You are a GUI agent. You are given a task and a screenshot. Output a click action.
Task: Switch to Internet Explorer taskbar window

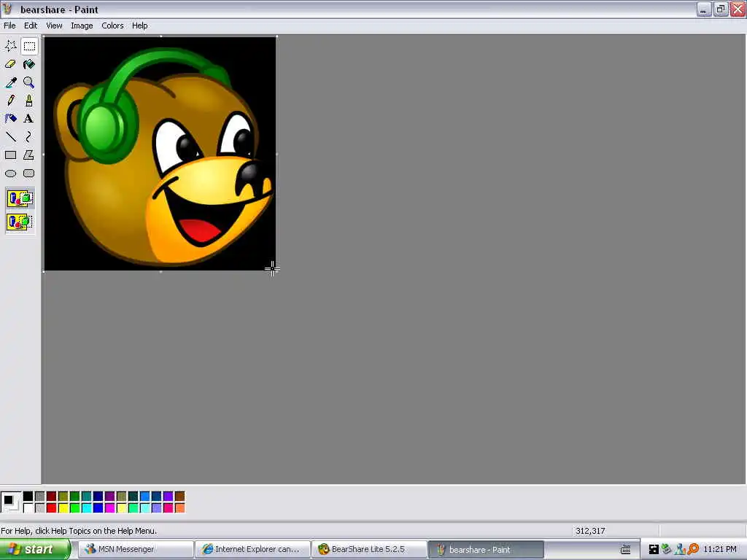252,550
